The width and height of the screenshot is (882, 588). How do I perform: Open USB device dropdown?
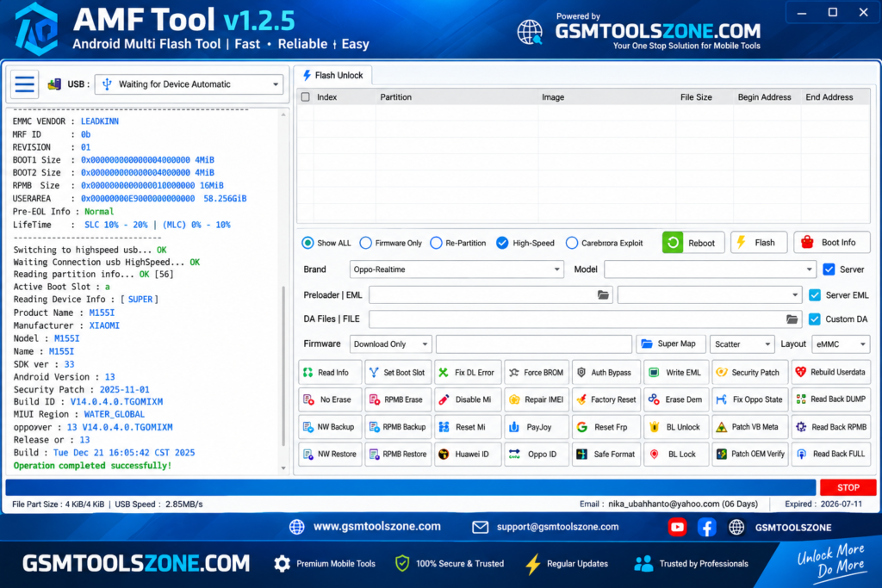click(189, 84)
